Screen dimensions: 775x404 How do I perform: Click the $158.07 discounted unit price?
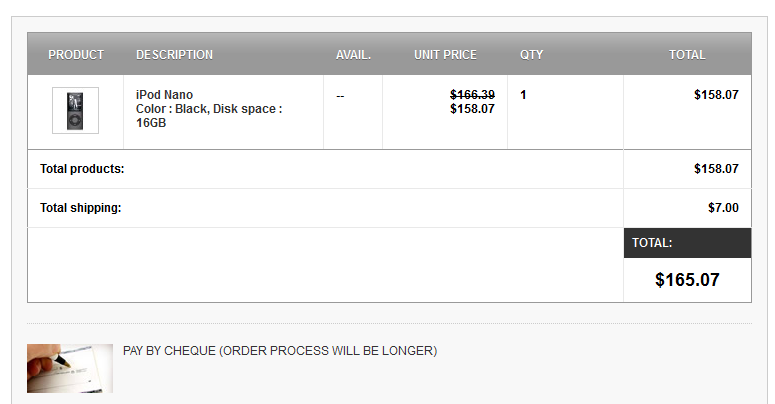[472, 109]
